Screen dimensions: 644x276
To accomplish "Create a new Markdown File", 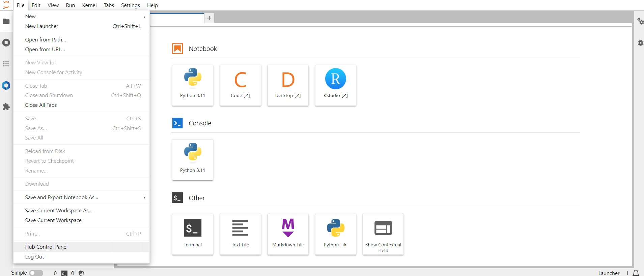I will tap(288, 234).
